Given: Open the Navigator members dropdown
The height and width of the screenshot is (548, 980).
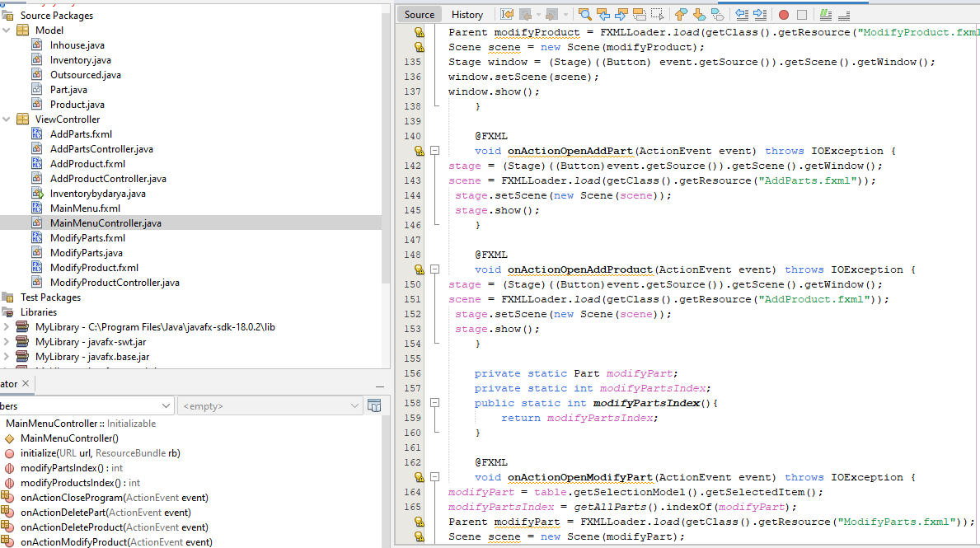Looking at the screenshot, I should point(166,406).
